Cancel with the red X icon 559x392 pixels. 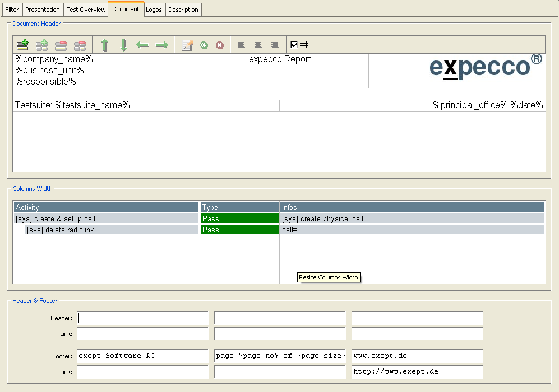click(x=220, y=45)
